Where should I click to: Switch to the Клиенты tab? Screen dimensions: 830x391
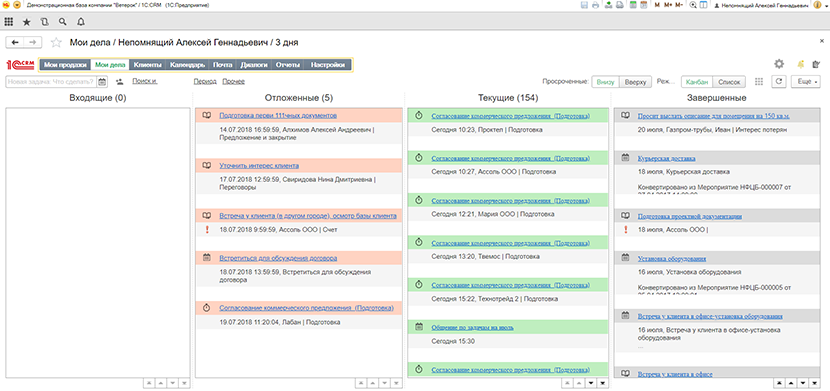tap(147, 65)
